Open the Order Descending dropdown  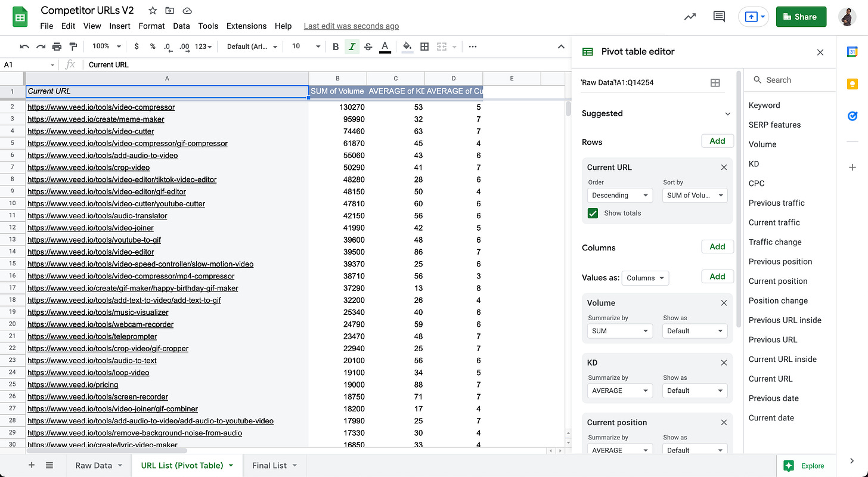pos(620,195)
